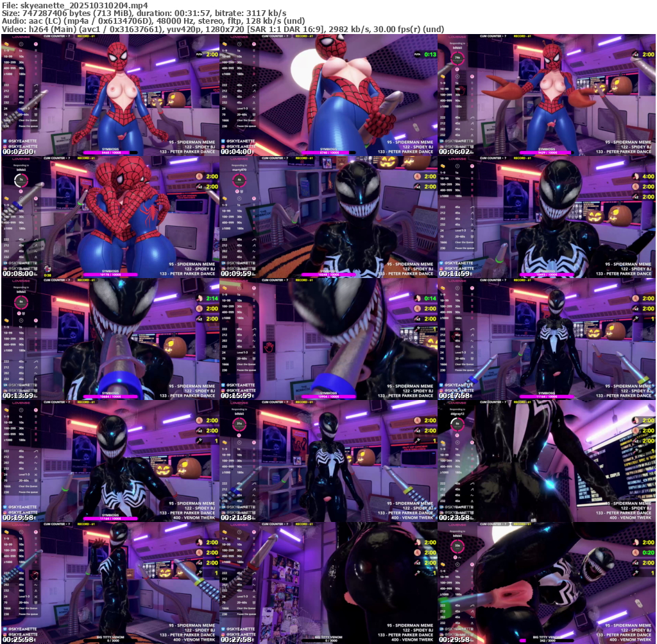
Task: Open the frame thumbnail stamped 00:21:58
Action: click(x=328, y=461)
